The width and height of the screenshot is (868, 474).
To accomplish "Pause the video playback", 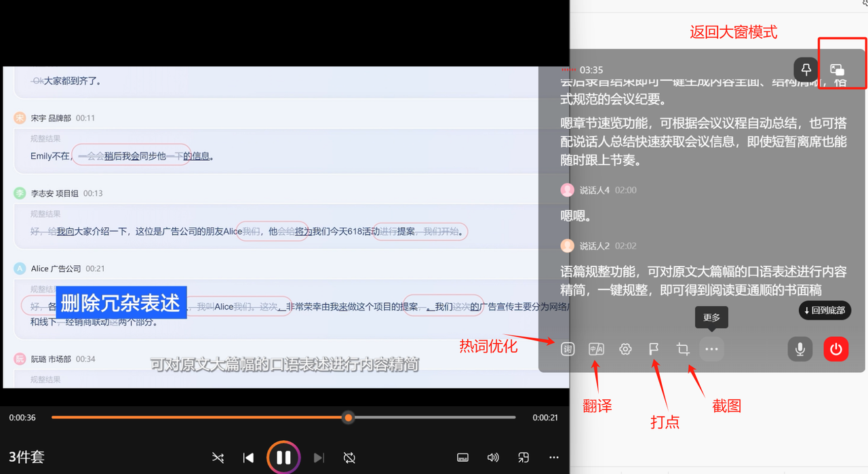I will point(283,458).
